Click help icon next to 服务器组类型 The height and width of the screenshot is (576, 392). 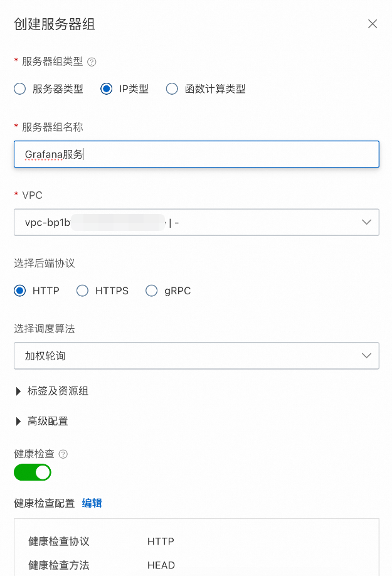[x=92, y=62]
